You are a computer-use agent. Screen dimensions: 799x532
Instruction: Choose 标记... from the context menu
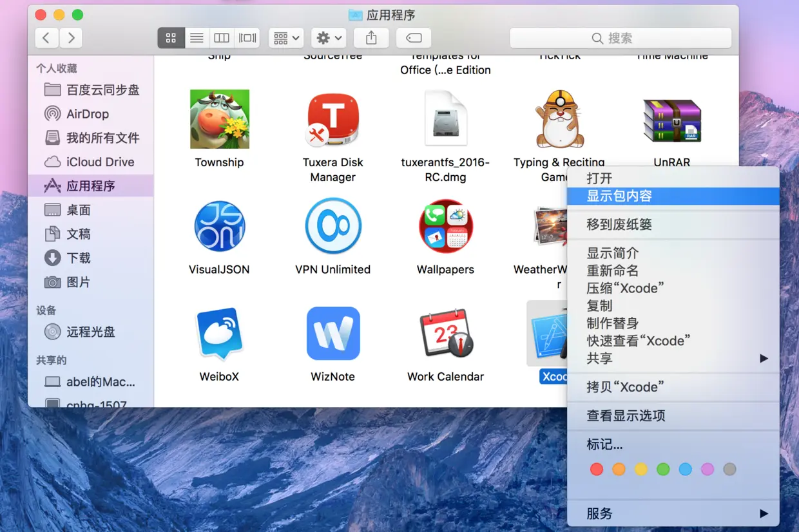(673, 444)
